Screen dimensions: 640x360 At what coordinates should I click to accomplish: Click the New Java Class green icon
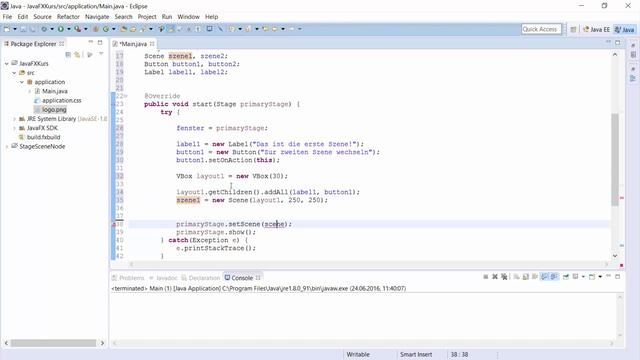[106, 29]
